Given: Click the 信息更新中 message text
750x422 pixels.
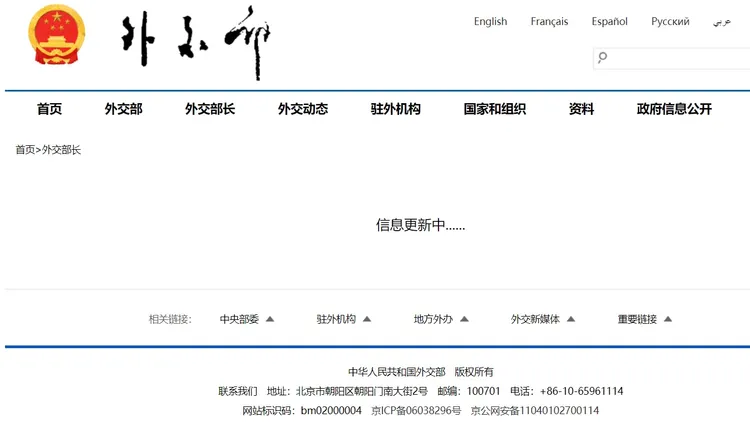Looking at the screenshot, I should coord(420,225).
